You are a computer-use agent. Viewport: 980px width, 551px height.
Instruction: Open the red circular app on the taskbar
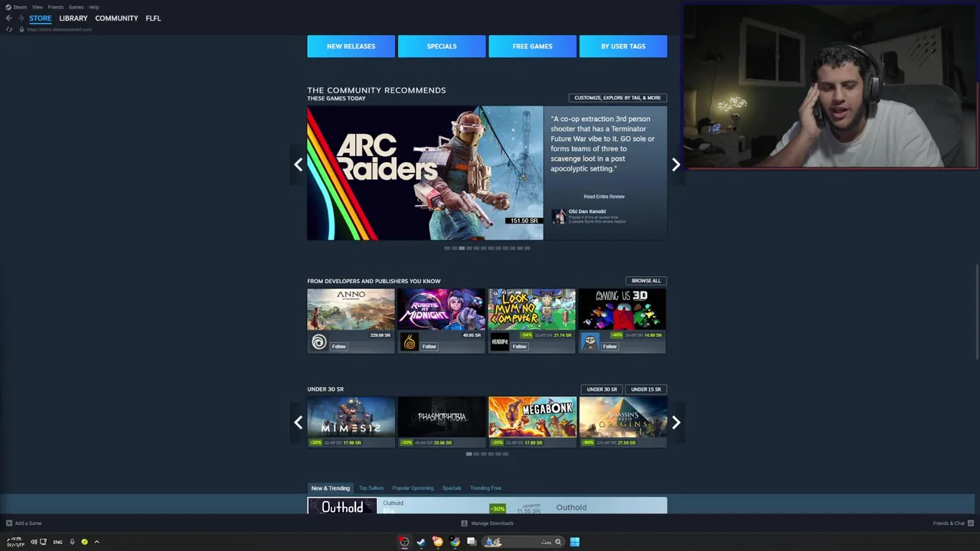[404, 542]
